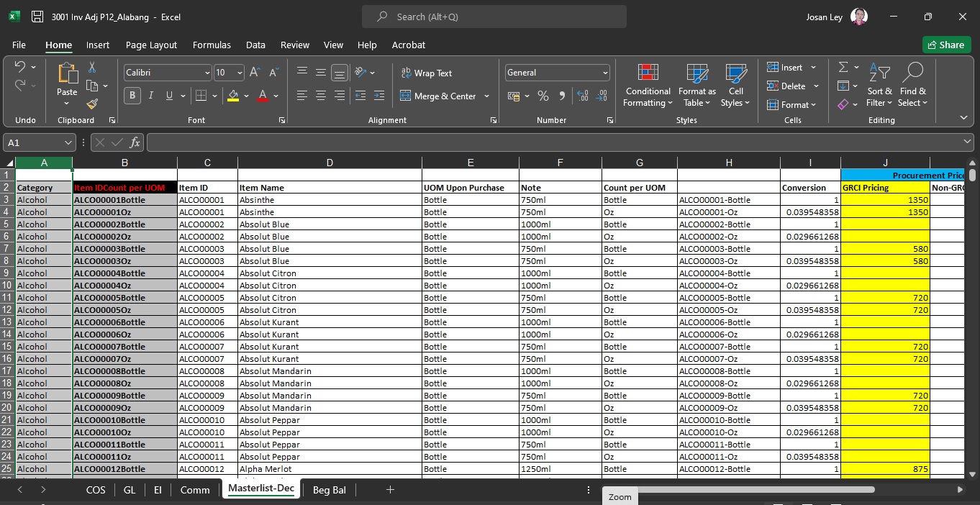Click the AutoSum sigma icon
The width and height of the screenshot is (980, 505).
click(843, 67)
